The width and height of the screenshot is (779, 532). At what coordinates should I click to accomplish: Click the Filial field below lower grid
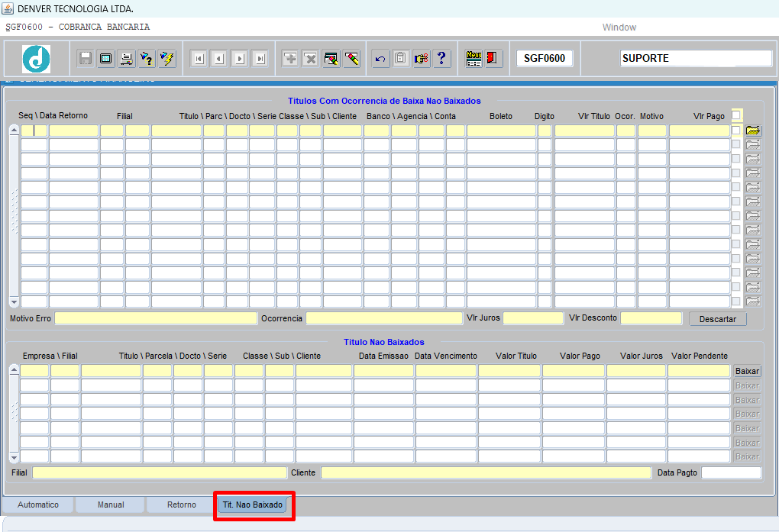[x=160, y=472]
